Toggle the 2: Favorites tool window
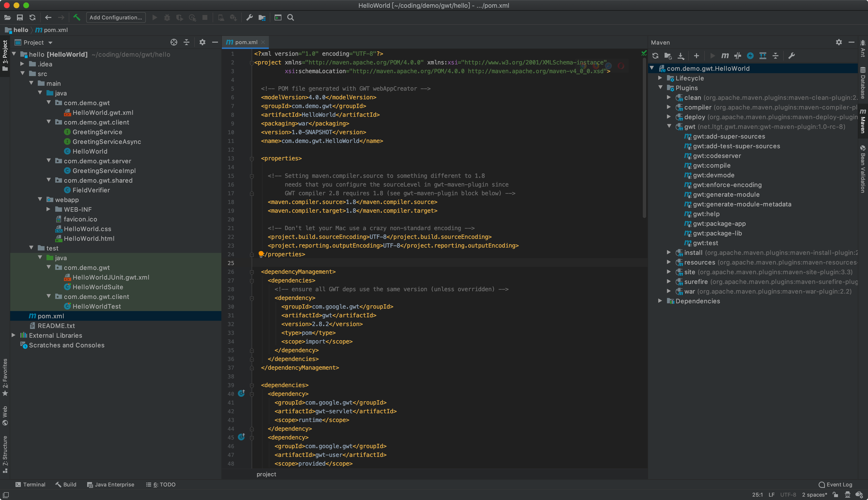Viewport: 868px width, 500px height. (5, 377)
